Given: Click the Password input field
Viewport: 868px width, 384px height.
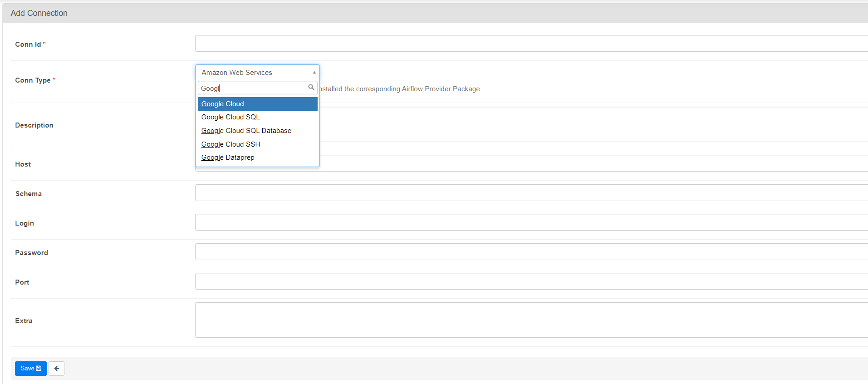Looking at the screenshot, I should (x=531, y=252).
